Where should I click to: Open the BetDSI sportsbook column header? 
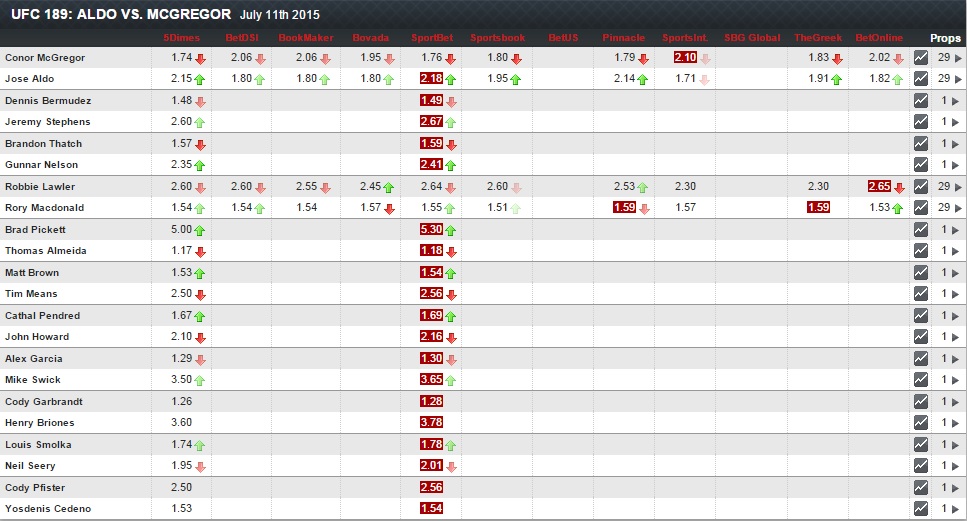(242, 38)
